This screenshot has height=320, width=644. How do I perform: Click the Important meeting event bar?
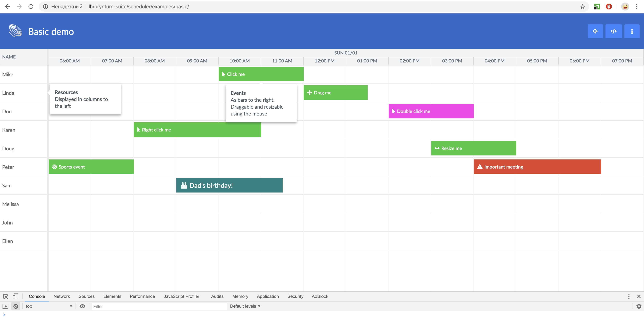(x=537, y=167)
